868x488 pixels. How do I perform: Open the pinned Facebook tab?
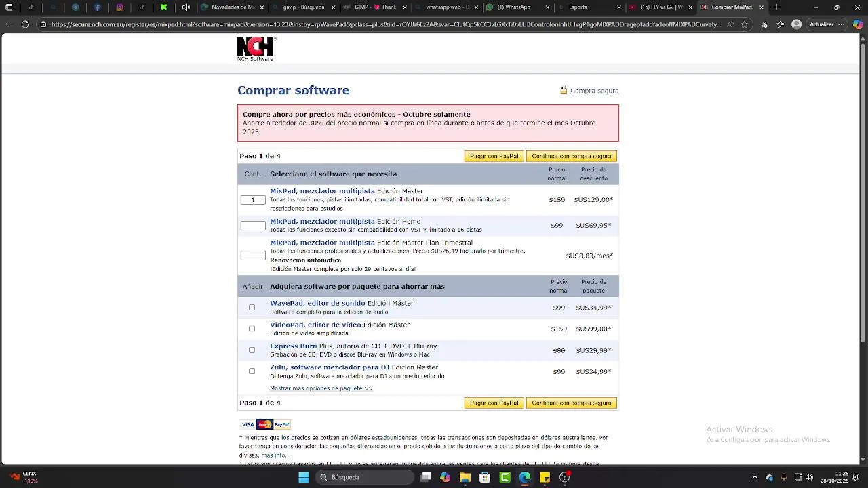pos(98,7)
